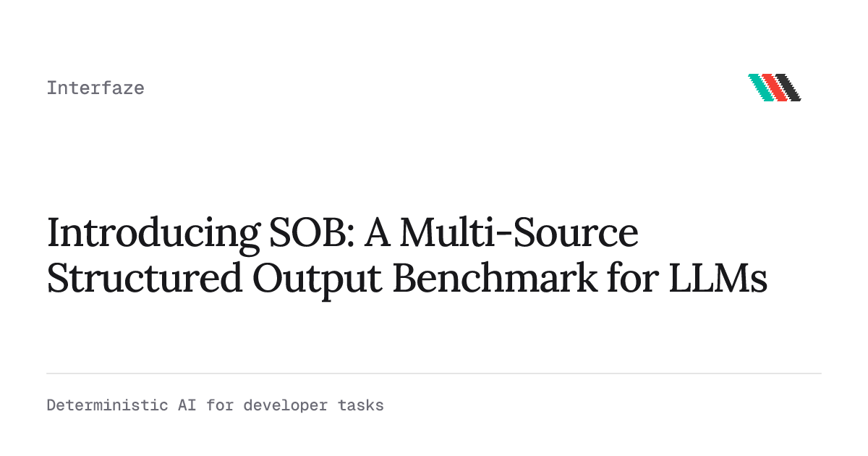Screen dimensions: 868x456
Task: Open the Interfaze brand name link
Action: (95, 88)
